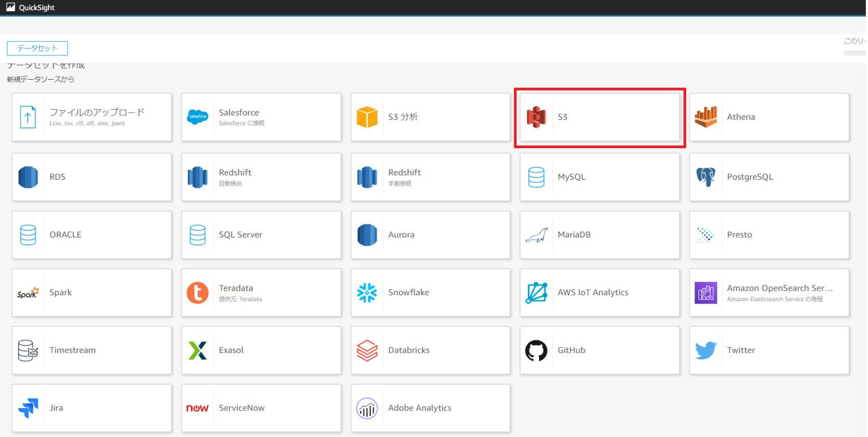Click the Databricks connector icon
This screenshot has width=868, height=437.
click(367, 350)
